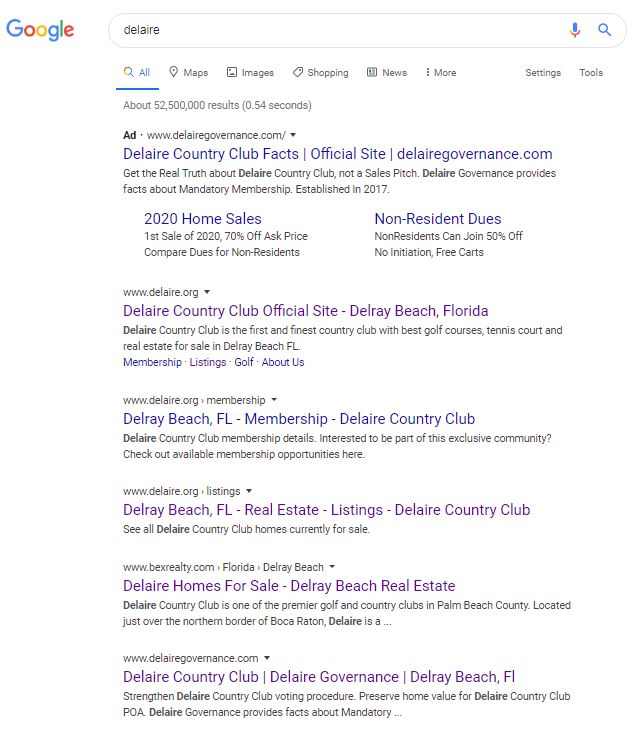Activate voice search microphone icon
This screenshot has height=739, width=636.
(575, 30)
